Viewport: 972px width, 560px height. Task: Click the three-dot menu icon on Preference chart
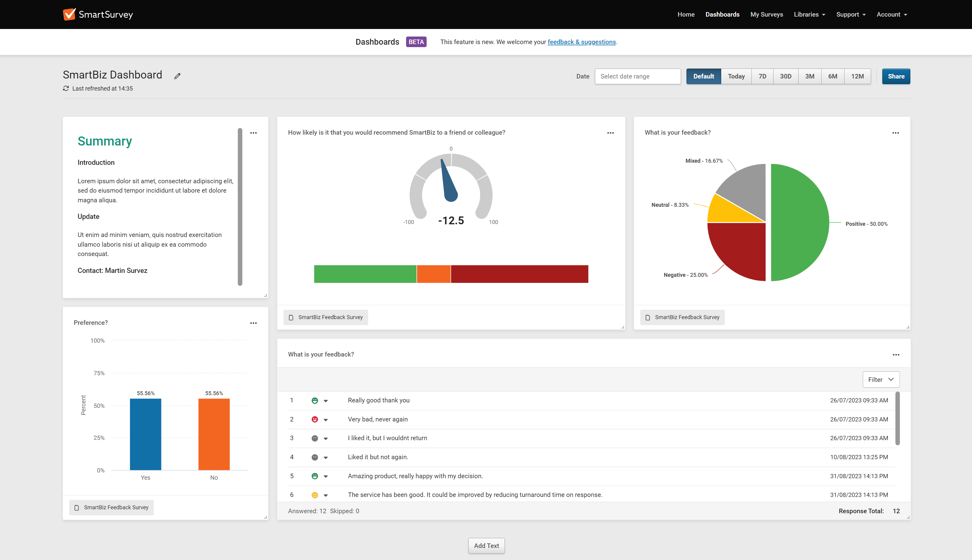click(254, 323)
